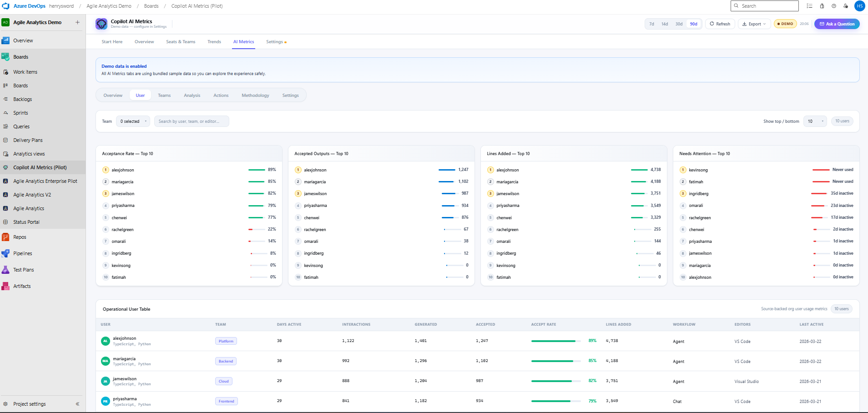Screen dimensions: 868x413
Task: Click the Ask a Question button
Action: [837, 24]
